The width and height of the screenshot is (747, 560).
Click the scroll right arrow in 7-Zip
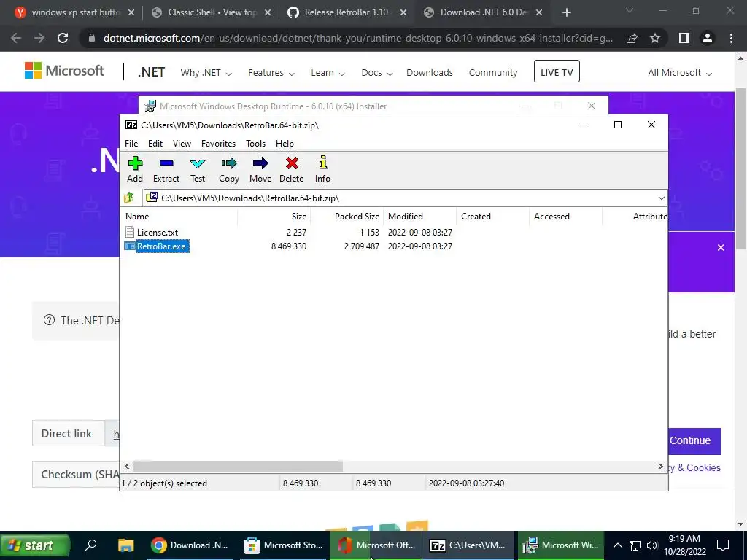pos(660,466)
